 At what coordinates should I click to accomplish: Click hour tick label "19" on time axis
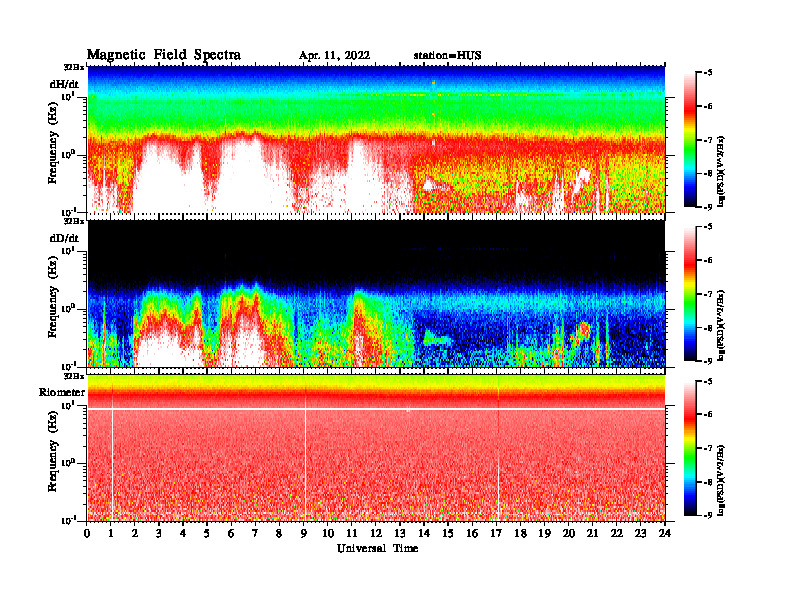pos(544,533)
